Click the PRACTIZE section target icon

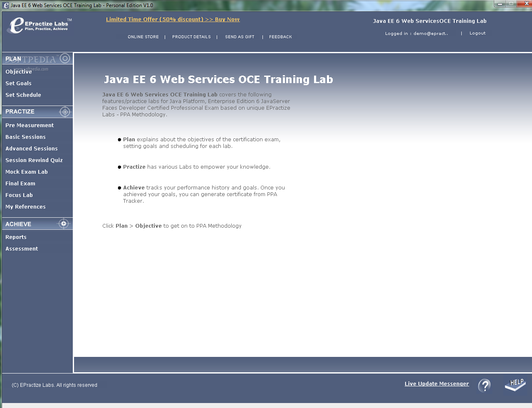tap(65, 112)
